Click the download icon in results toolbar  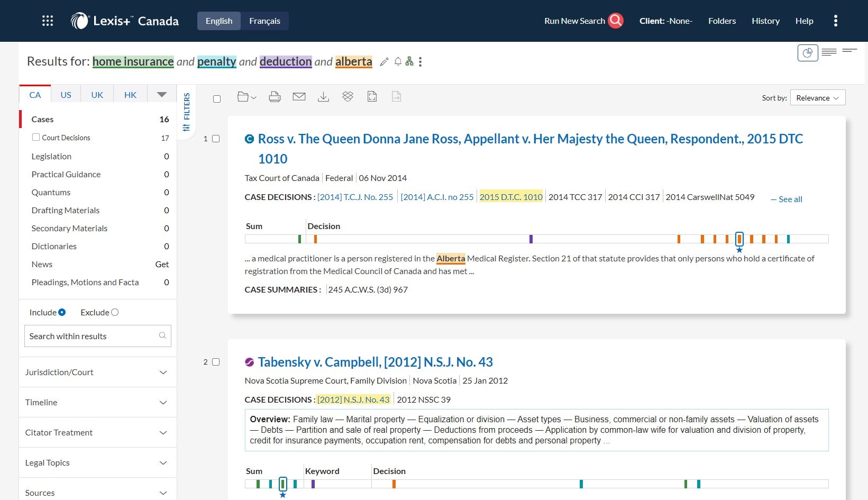click(323, 97)
